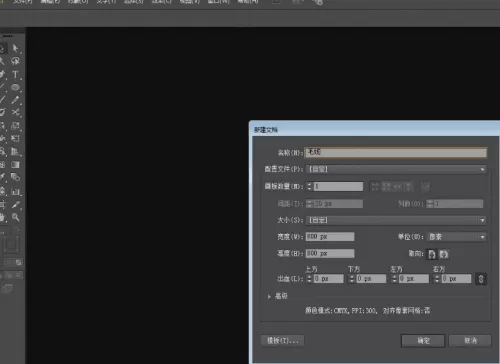Click the 宽度 width field
Screen dimensions: 500x364
tap(330, 237)
